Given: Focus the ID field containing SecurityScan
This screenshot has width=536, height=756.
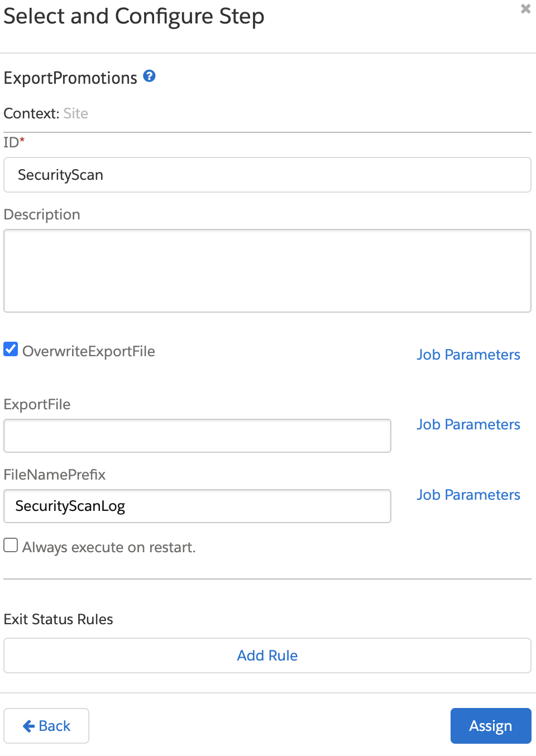Looking at the screenshot, I should click(x=267, y=175).
